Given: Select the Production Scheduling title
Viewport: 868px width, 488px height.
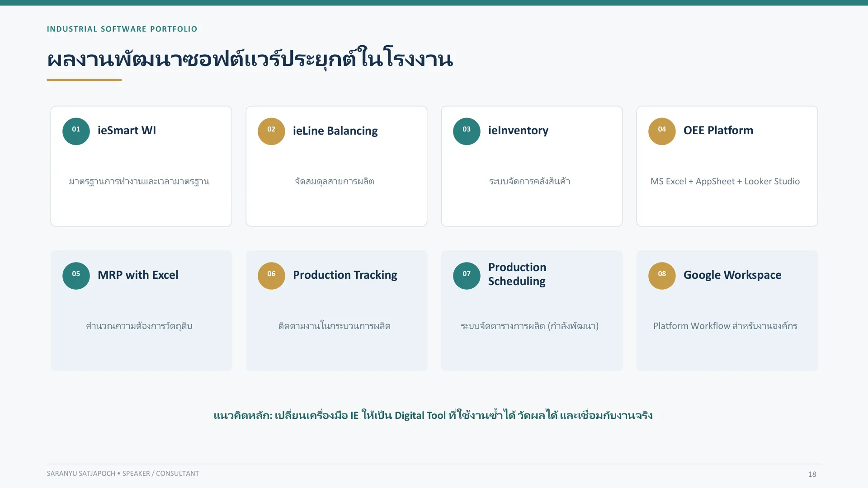Looking at the screenshot, I should 517,274.
